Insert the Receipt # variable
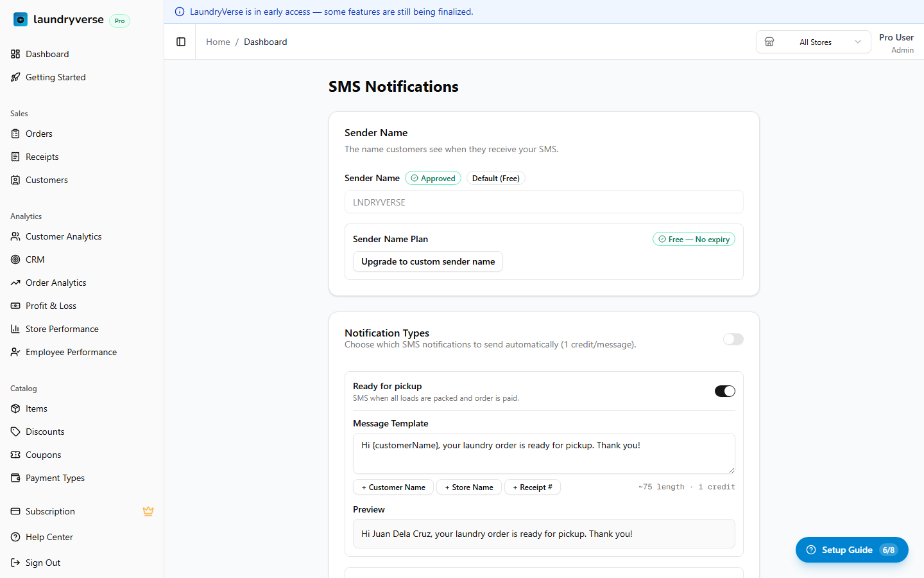The height and width of the screenshot is (578, 924). [x=533, y=487]
